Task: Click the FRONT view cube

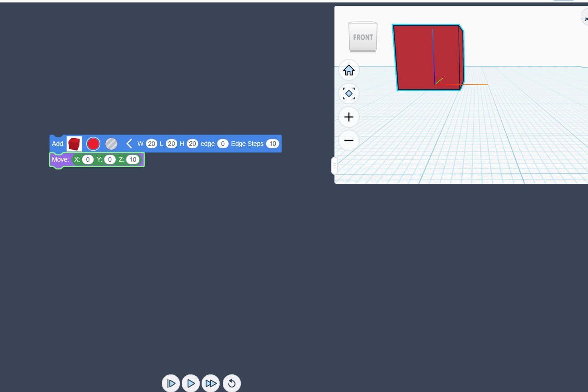Action: pyautogui.click(x=363, y=37)
